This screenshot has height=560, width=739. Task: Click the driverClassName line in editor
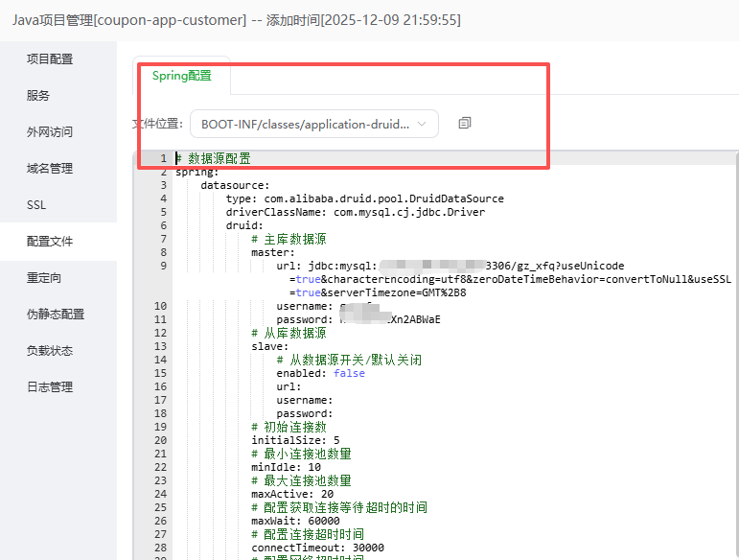point(355,212)
